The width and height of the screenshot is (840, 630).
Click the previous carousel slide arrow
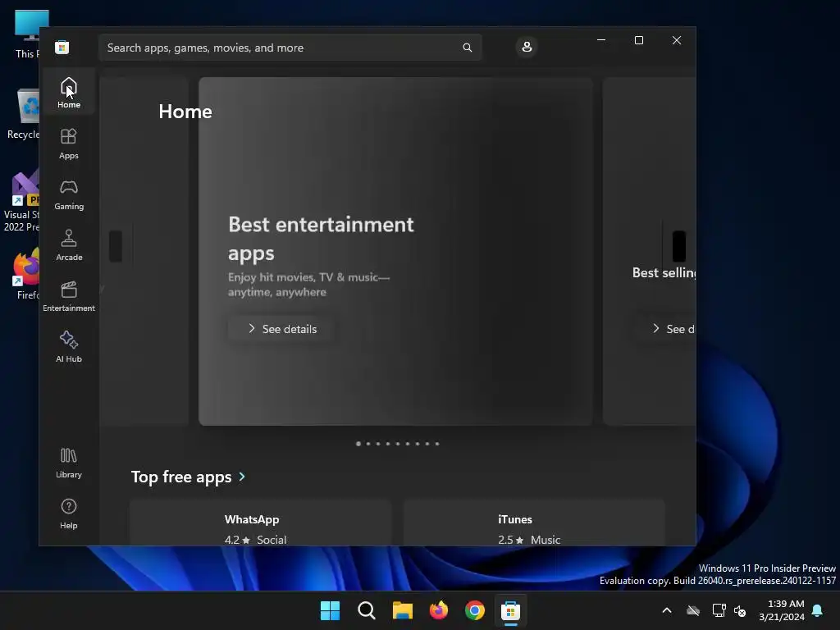tap(116, 246)
